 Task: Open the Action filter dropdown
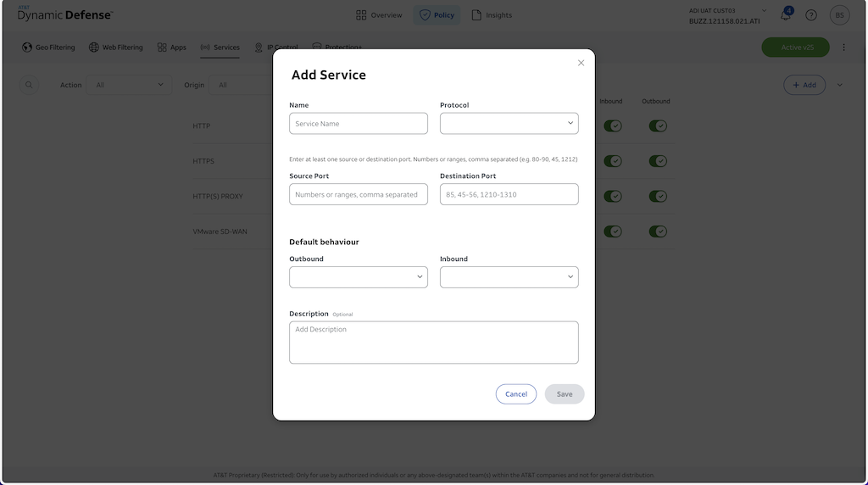click(129, 85)
